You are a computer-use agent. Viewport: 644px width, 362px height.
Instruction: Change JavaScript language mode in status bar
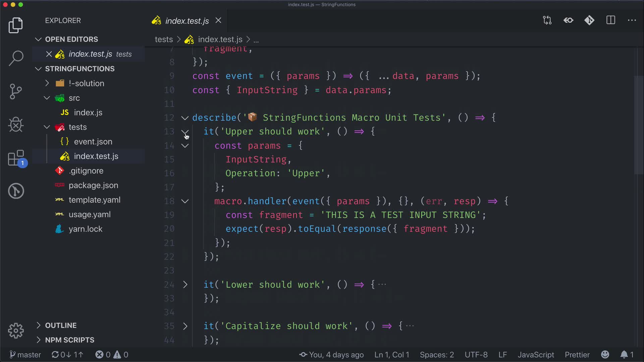click(x=536, y=355)
